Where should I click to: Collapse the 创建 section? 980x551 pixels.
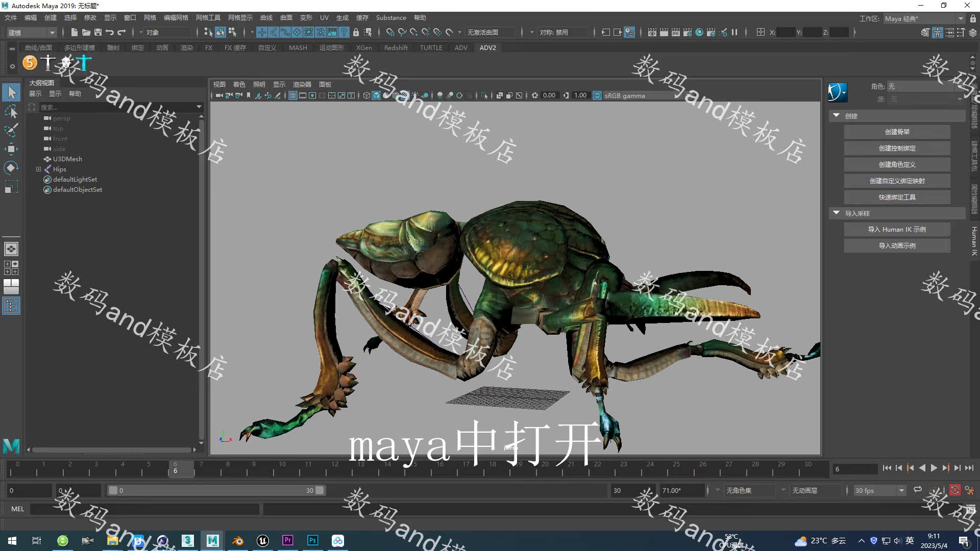pos(836,115)
